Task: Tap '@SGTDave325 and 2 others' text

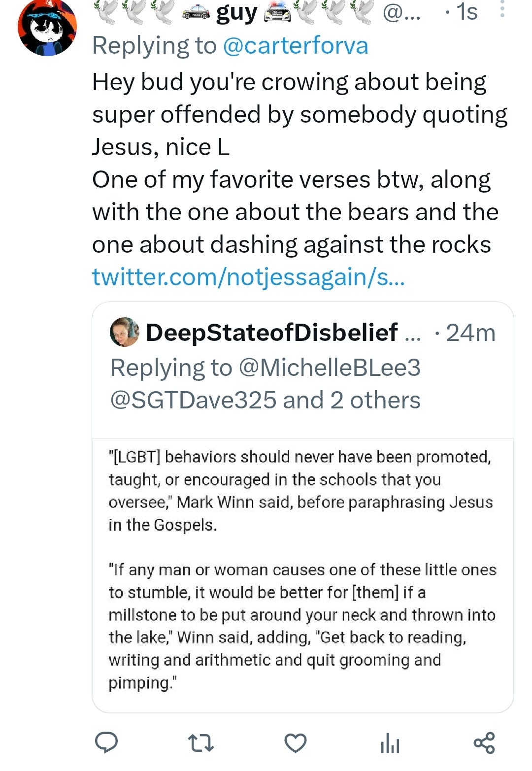Action: click(x=266, y=400)
